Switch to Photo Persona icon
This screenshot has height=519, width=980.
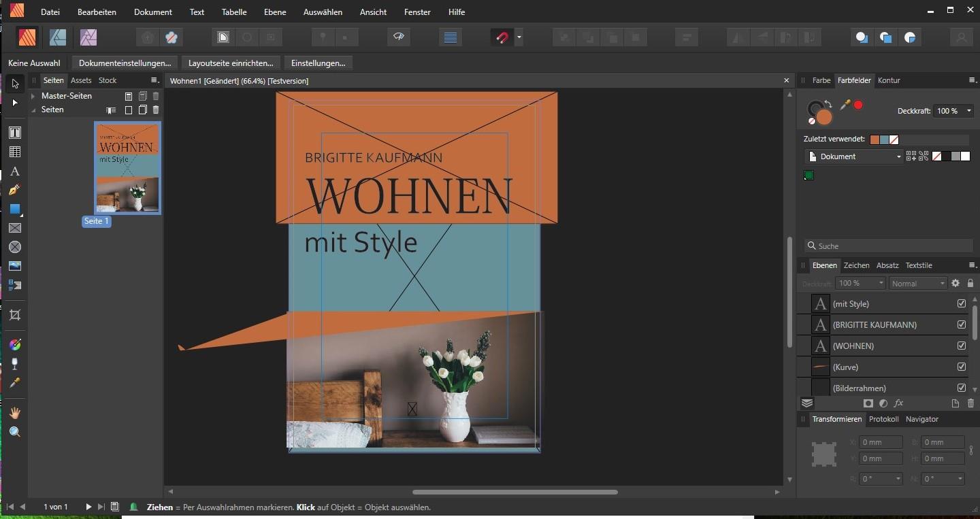click(x=88, y=37)
